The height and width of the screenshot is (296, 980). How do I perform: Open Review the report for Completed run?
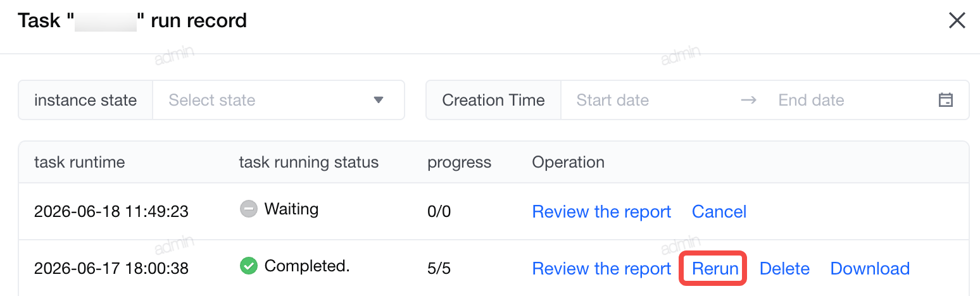(601, 268)
